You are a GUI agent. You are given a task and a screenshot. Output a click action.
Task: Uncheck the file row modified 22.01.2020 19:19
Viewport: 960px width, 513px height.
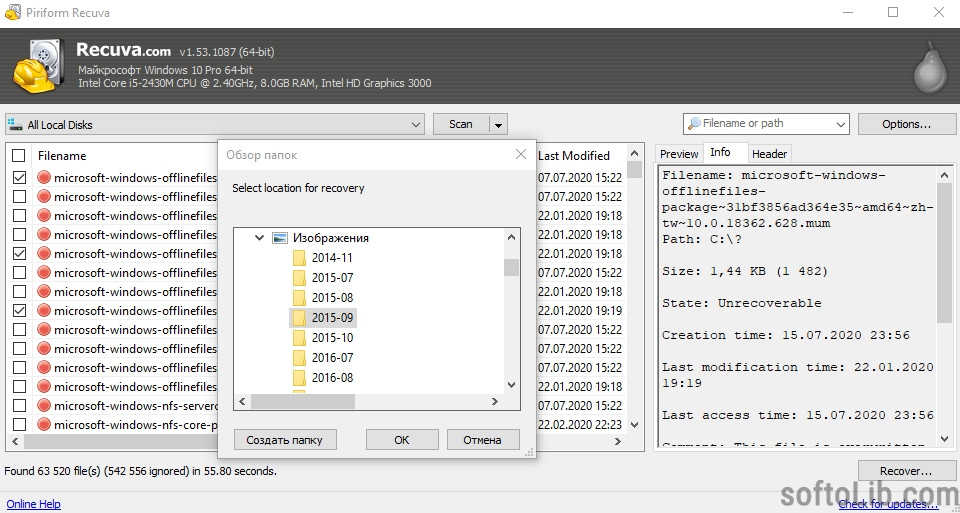point(20,310)
